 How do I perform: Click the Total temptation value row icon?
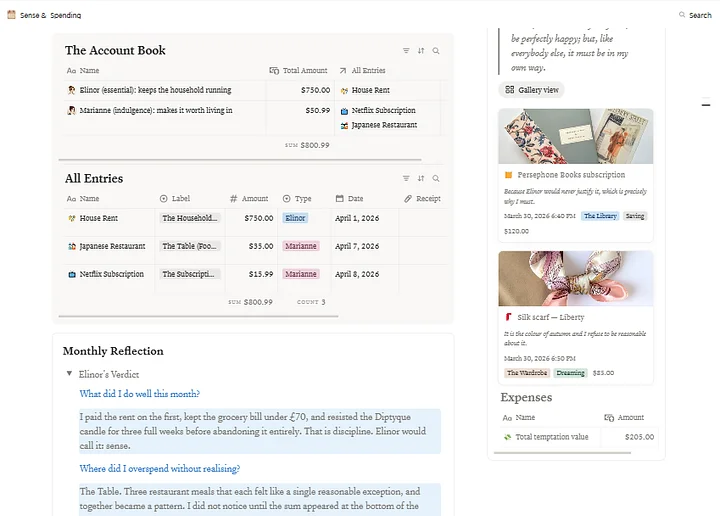point(507,437)
